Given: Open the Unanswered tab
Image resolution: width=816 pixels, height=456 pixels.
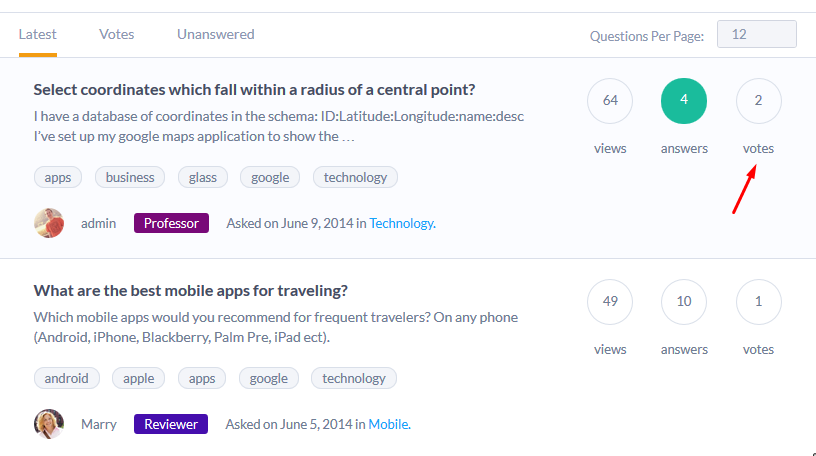Looking at the screenshot, I should click(216, 34).
